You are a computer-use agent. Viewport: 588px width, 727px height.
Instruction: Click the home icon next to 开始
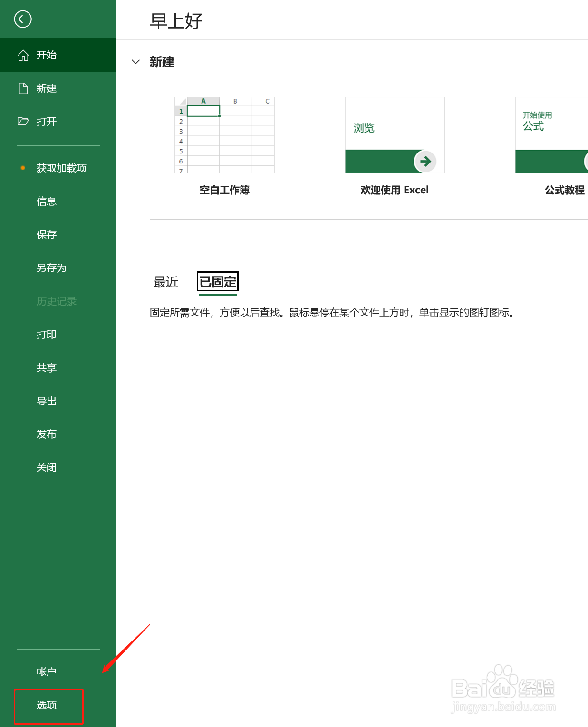pos(23,56)
